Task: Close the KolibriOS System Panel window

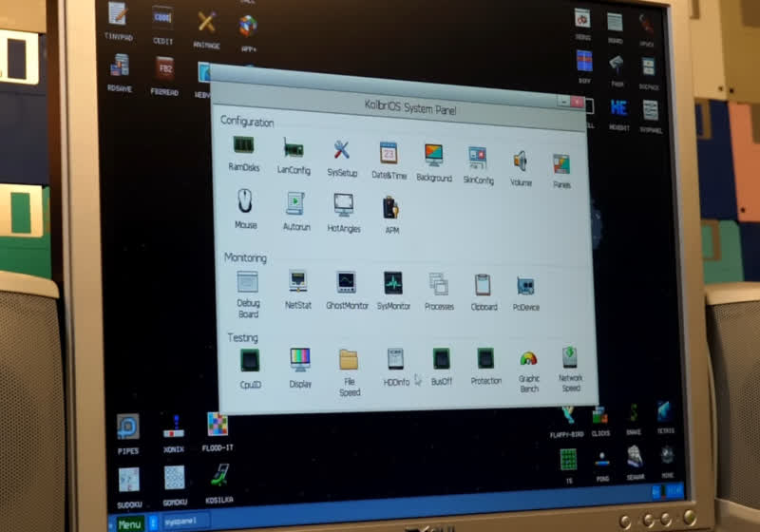Action: coord(577,102)
